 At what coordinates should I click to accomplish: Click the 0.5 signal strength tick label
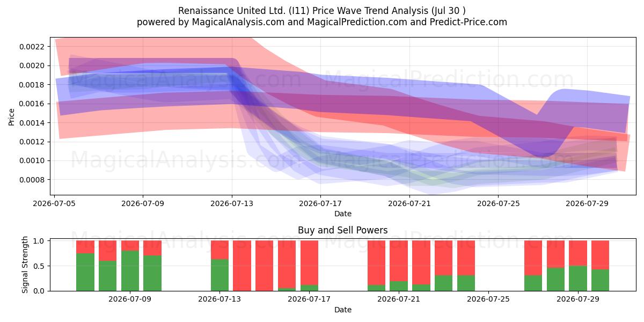39,266
